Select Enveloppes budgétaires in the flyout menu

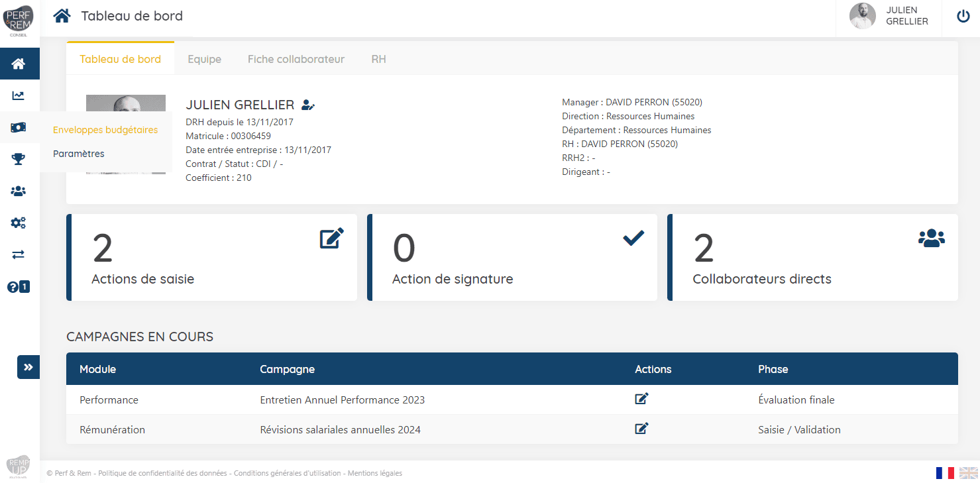coord(105,130)
